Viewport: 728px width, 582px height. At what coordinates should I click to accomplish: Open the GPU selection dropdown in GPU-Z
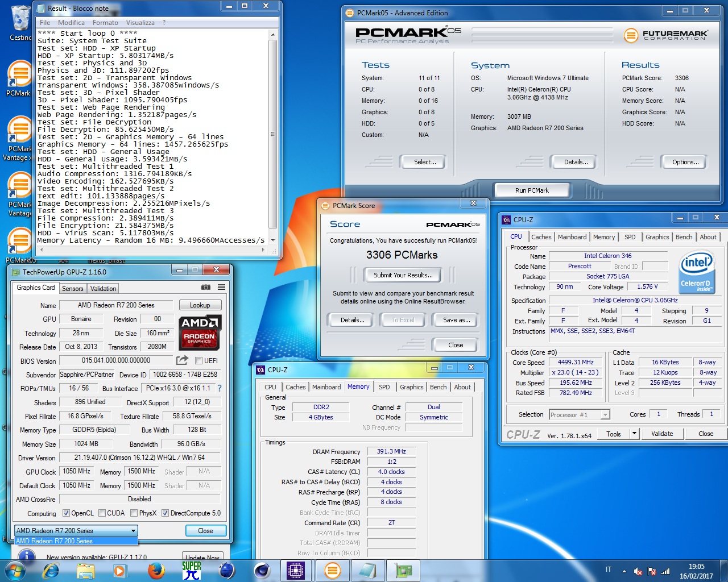[x=76, y=530]
